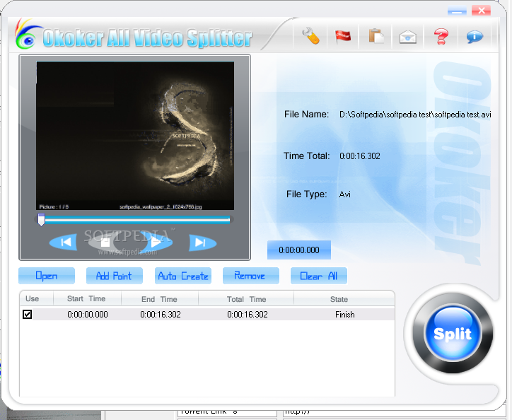Click the video progress track
This screenshot has height=420, width=512.
click(x=137, y=219)
